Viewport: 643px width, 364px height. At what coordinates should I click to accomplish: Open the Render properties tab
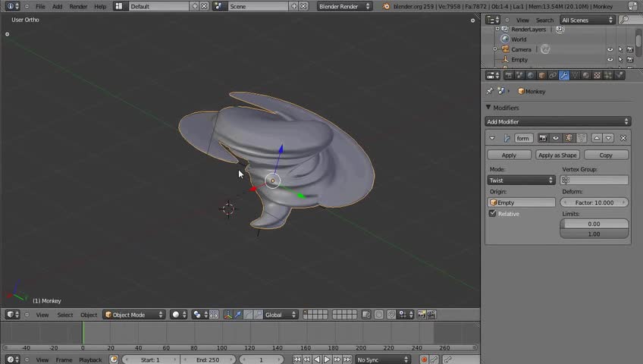509,75
